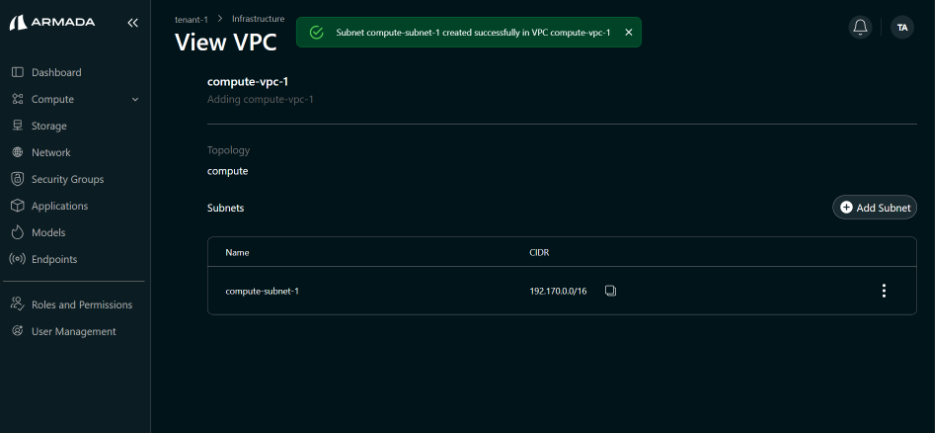This screenshot has height=433, width=936.
Task: Click the Roles and Permissions icon
Action: point(17,304)
